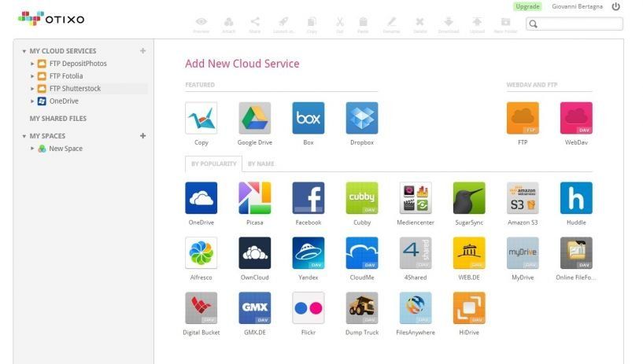Choose the Mediencenter service icon
The image size is (643, 364).
416,198
